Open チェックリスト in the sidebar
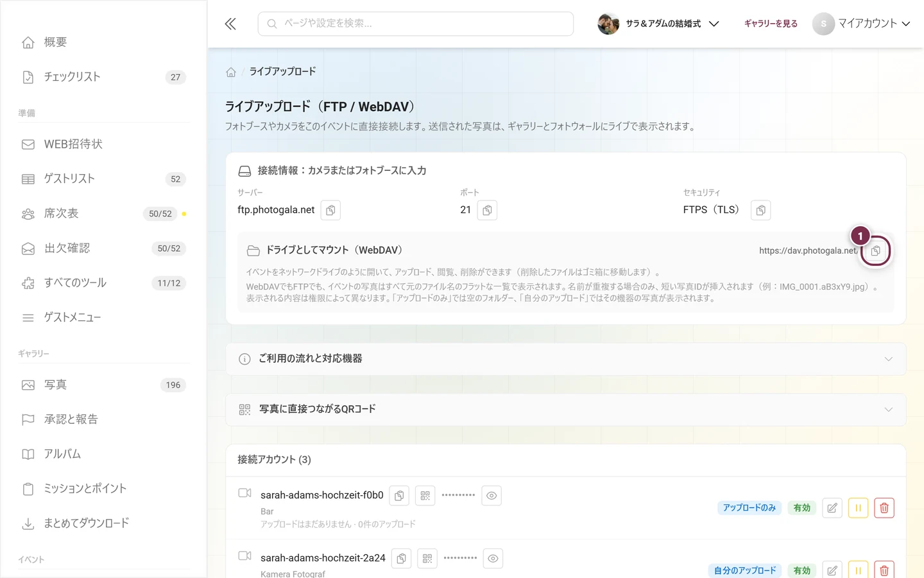 [103, 77]
